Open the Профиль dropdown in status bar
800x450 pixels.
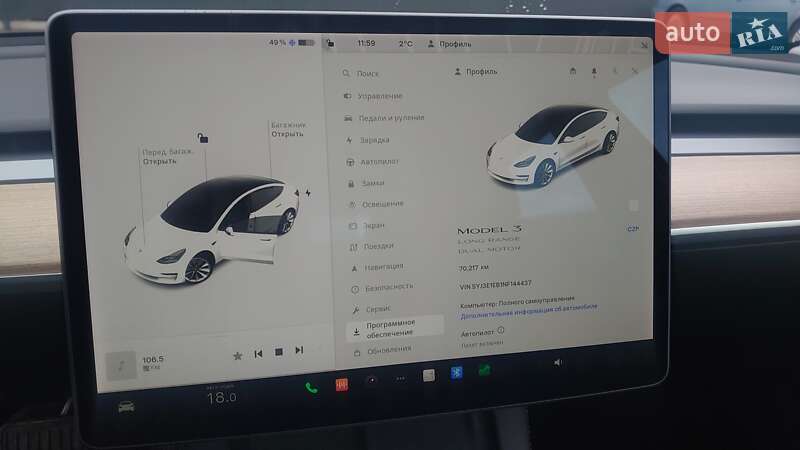450,44
